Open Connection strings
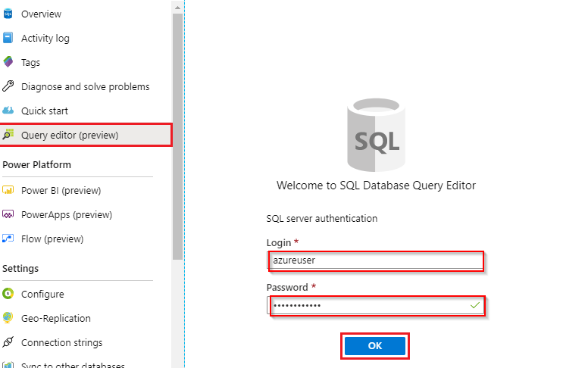Screen dimensions: 588x368 (x=62, y=343)
